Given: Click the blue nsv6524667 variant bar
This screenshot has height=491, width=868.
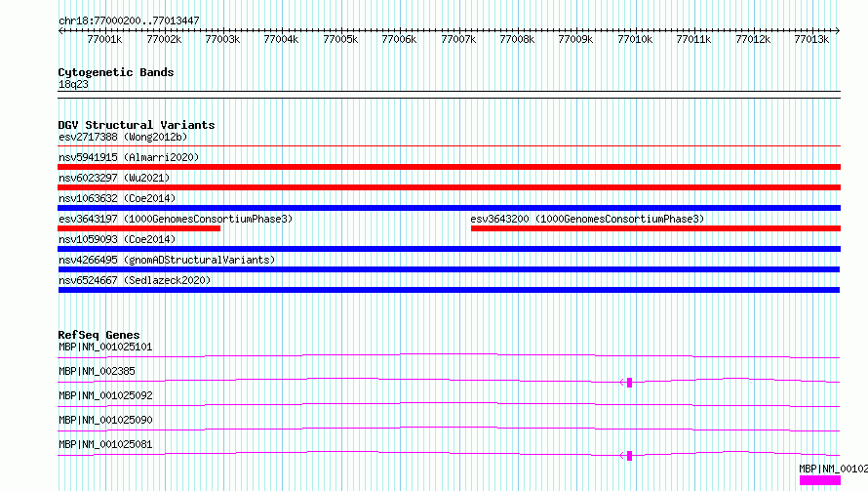Looking at the screenshot, I should tap(449, 290).
